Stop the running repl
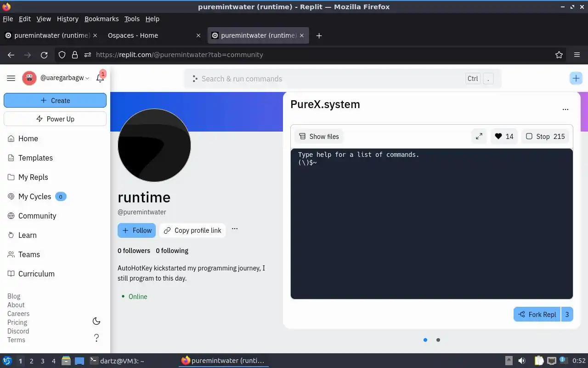588x368 pixels. point(545,136)
